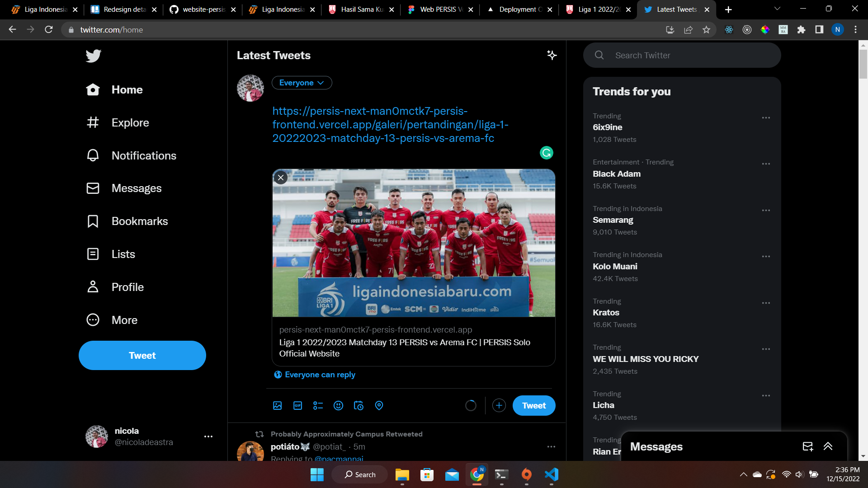Click the Grammarly icon in composer
Screen dimensions: 868x488
pos(547,153)
